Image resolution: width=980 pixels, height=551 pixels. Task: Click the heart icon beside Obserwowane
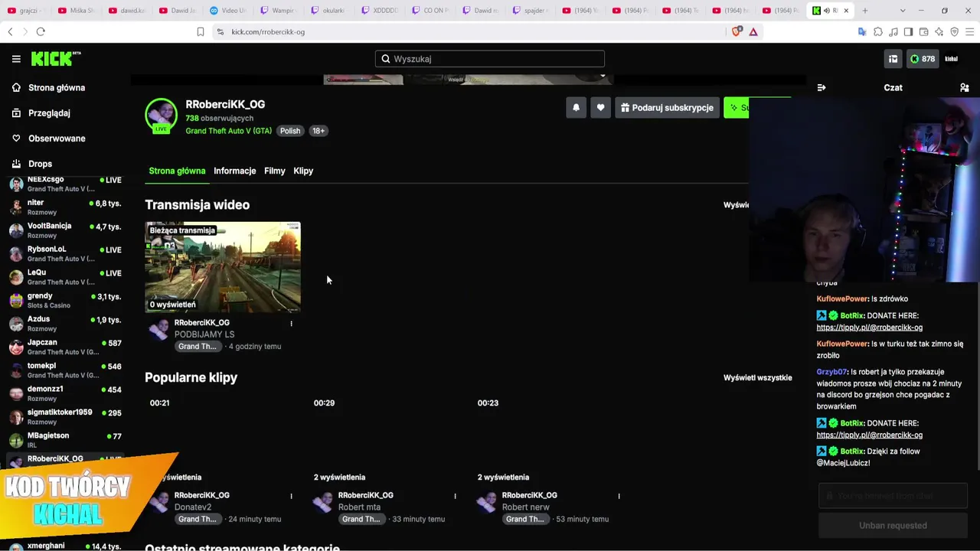point(16,139)
